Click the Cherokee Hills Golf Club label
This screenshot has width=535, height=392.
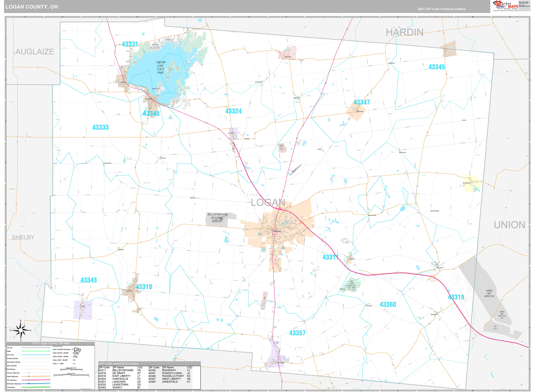point(281,147)
